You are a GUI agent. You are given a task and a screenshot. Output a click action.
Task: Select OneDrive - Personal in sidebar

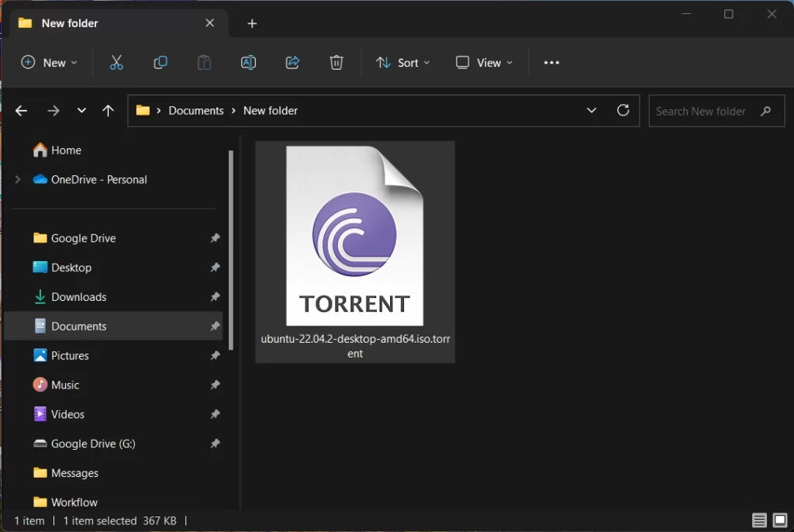[x=98, y=179]
